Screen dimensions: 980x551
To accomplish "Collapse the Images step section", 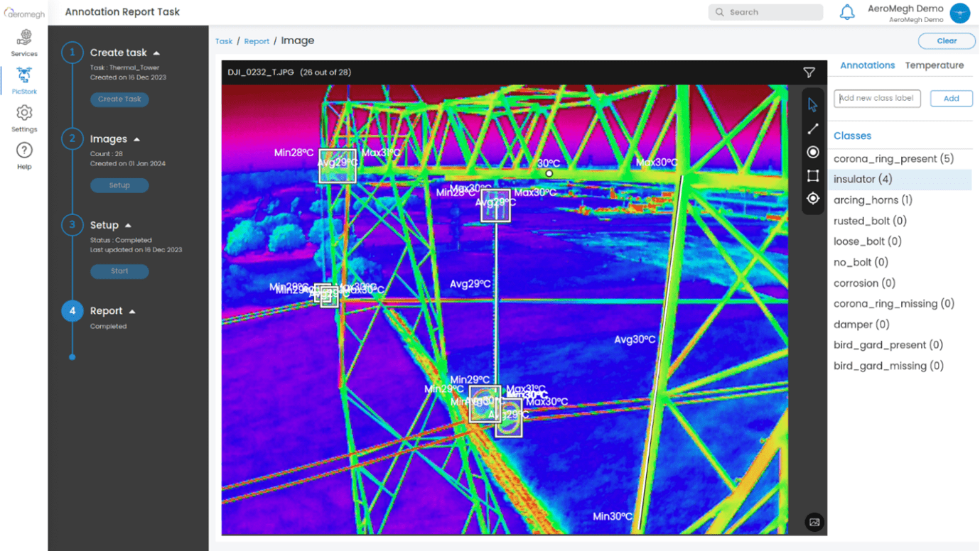I will (x=137, y=140).
